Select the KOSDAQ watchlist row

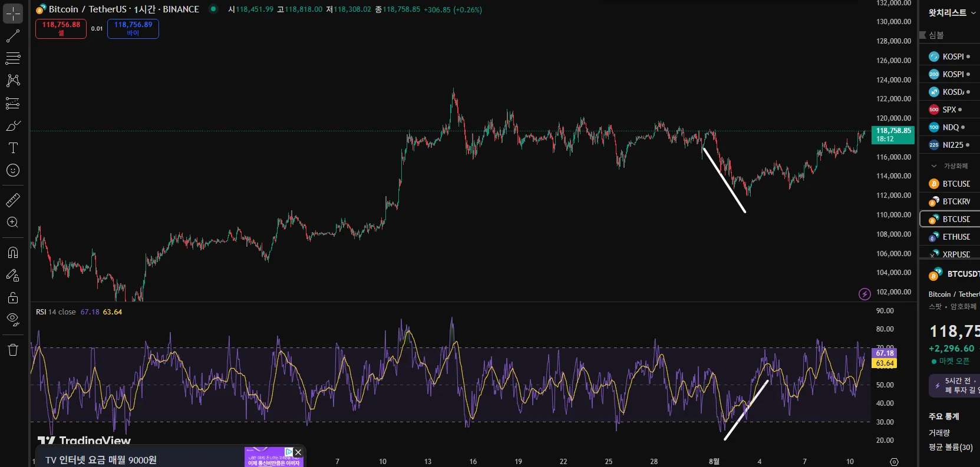(x=949, y=92)
